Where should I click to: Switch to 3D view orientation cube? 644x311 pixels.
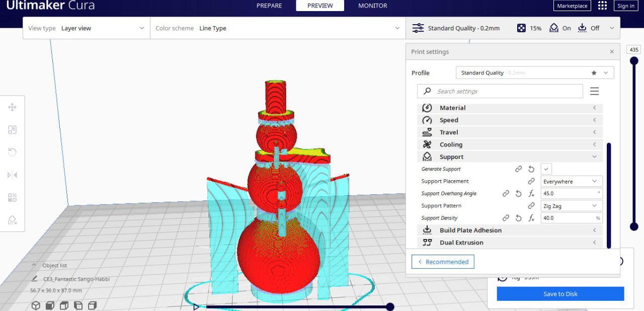point(36,305)
